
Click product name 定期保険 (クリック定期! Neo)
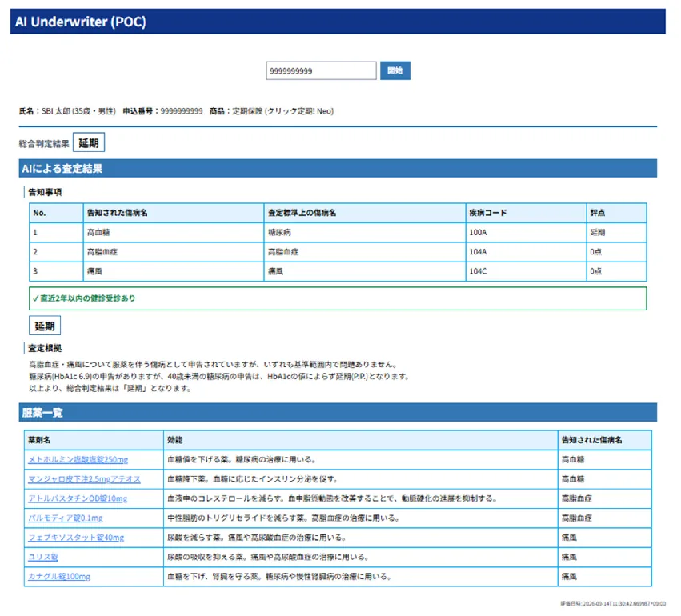click(282, 111)
